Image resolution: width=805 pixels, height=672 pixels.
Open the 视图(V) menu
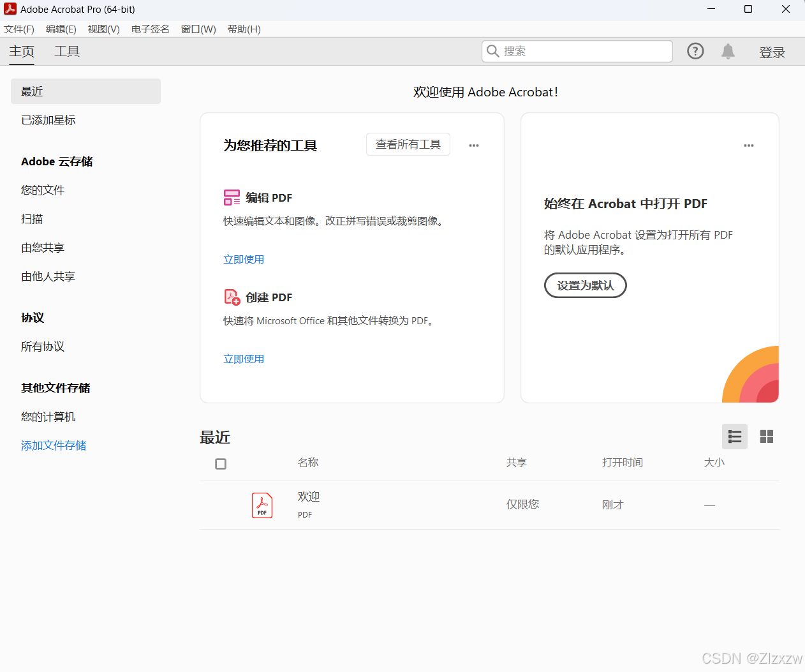pyautogui.click(x=104, y=29)
